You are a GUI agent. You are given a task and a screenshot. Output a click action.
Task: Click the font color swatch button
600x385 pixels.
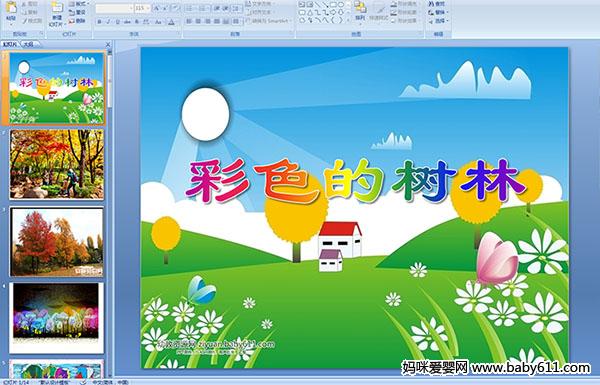pyautogui.click(x=171, y=22)
